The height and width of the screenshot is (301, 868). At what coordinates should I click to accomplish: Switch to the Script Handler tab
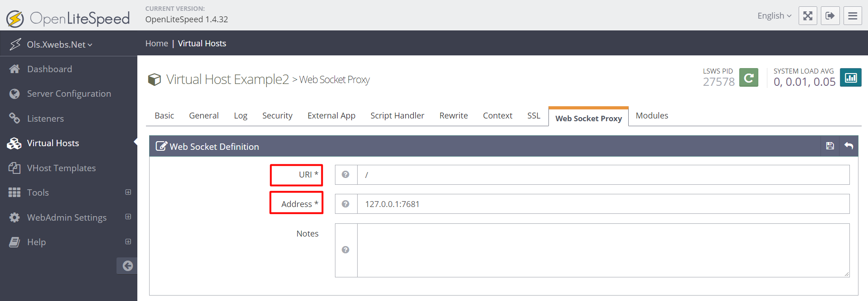pyautogui.click(x=397, y=116)
